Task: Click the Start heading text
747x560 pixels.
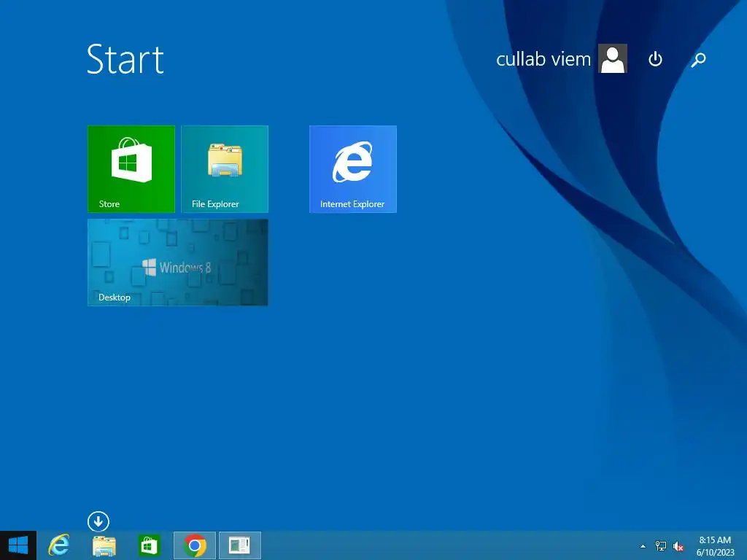Action: pos(125,59)
